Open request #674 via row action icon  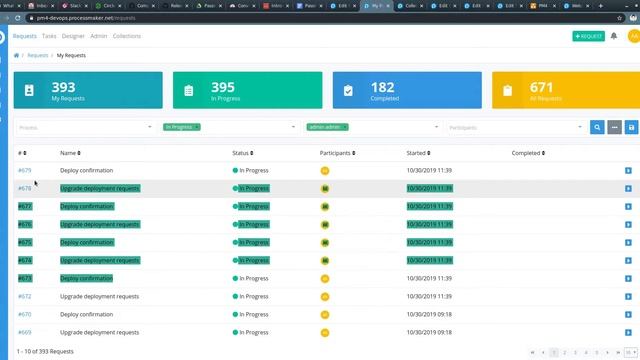click(x=628, y=260)
